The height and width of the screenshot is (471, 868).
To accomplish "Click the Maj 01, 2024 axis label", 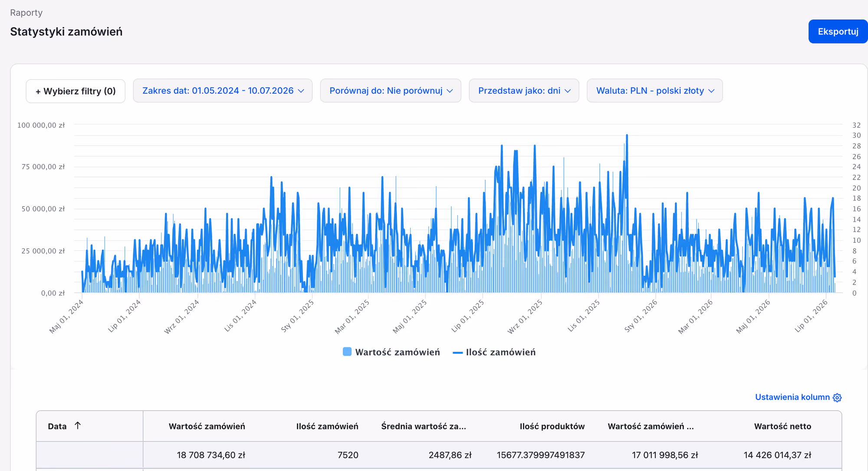I will pos(66,317).
